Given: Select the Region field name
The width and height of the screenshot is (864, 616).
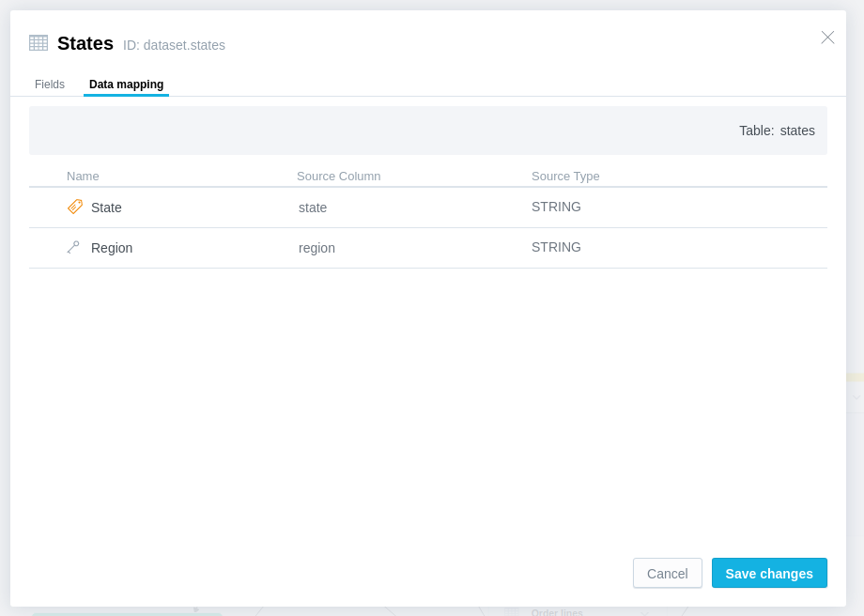Looking at the screenshot, I should [x=112, y=248].
